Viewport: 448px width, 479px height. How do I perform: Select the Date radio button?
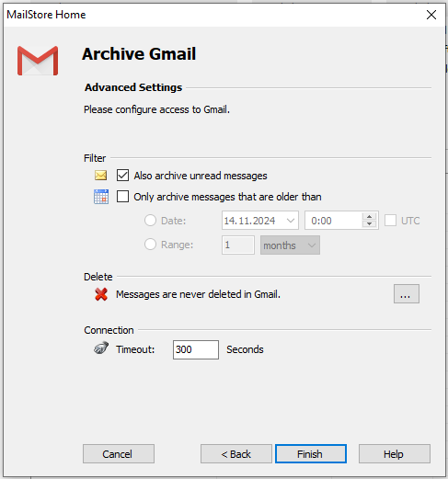click(x=150, y=221)
